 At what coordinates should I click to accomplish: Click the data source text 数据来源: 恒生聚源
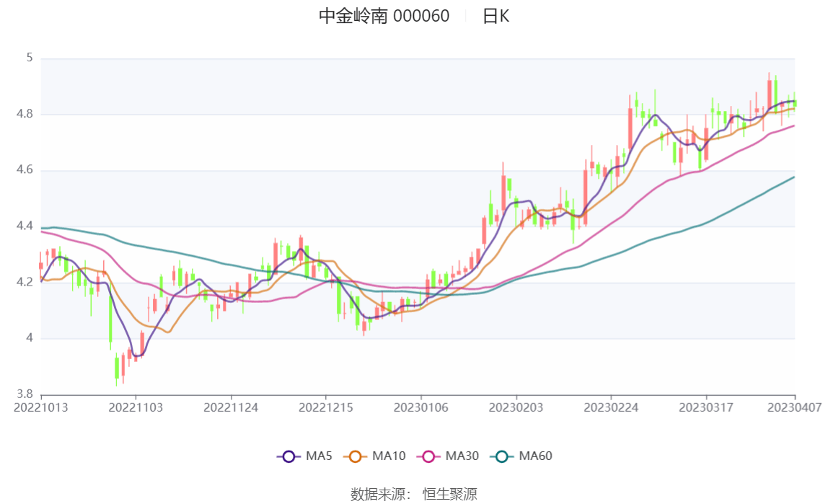(x=414, y=495)
